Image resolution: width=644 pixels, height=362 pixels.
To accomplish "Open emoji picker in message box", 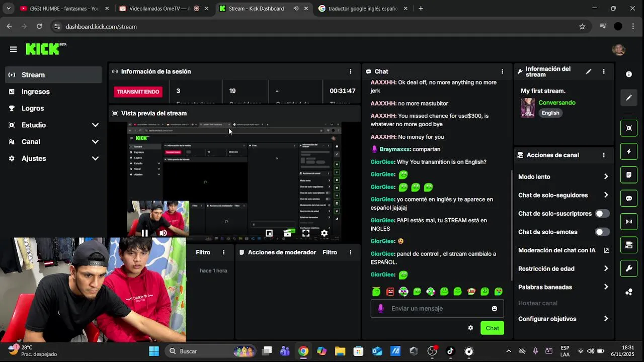I will (x=494, y=309).
